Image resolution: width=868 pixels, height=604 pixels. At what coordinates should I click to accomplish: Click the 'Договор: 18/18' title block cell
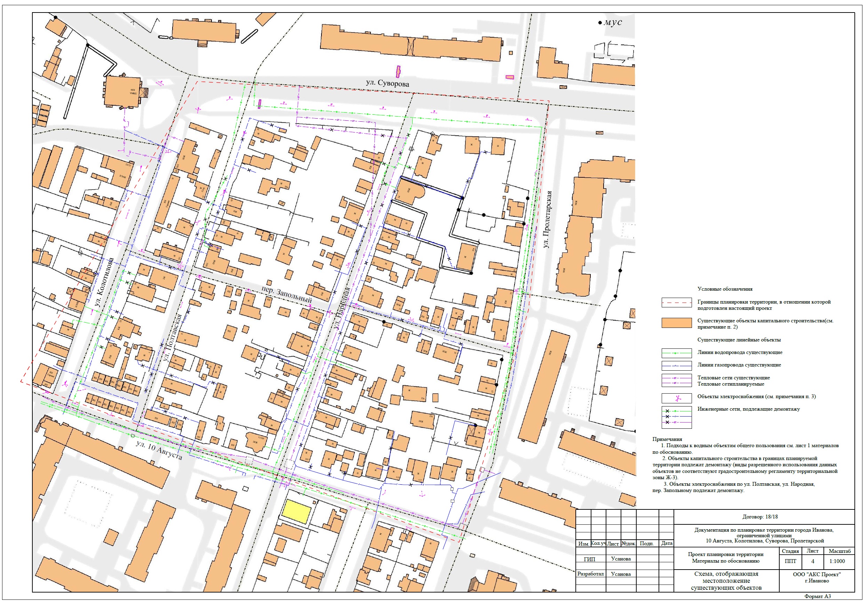click(x=760, y=517)
